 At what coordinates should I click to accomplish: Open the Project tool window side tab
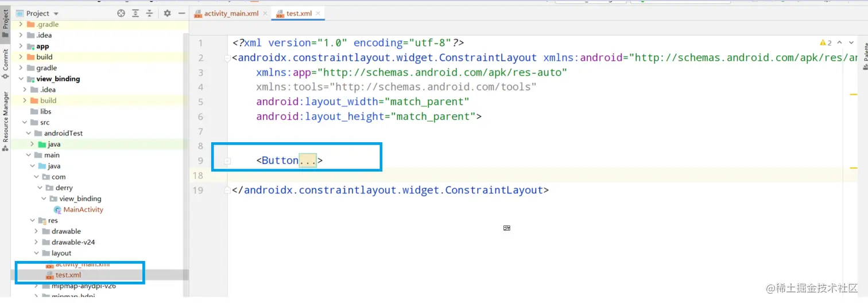5,24
